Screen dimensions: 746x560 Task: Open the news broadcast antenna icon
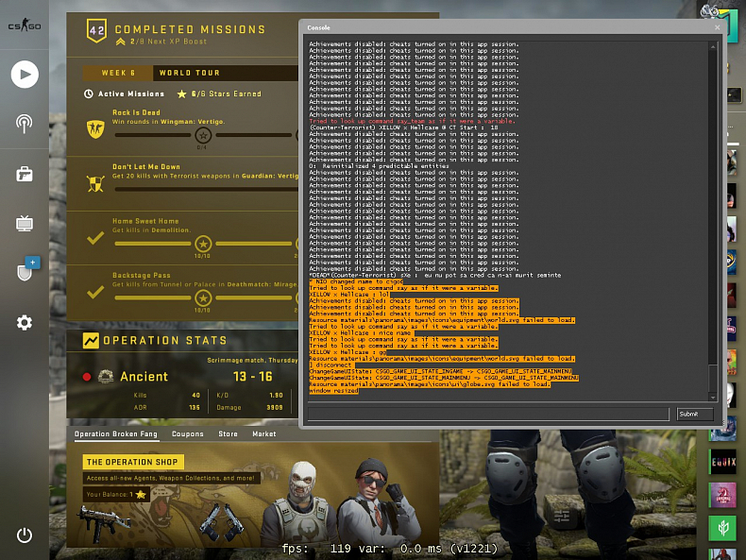tap(25, 124)
